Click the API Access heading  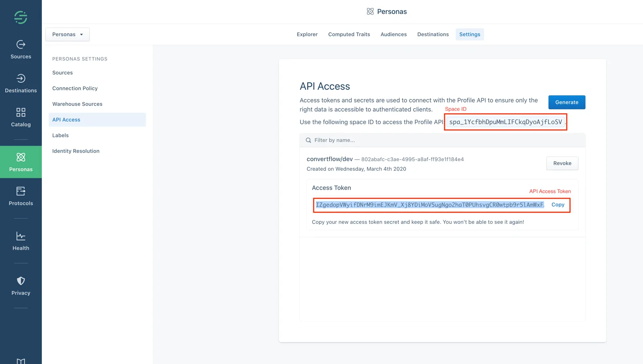click(x=325, y=86)
